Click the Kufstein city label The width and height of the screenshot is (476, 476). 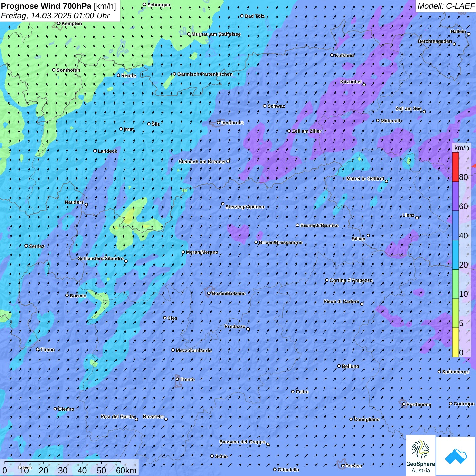tap(344, 55)
